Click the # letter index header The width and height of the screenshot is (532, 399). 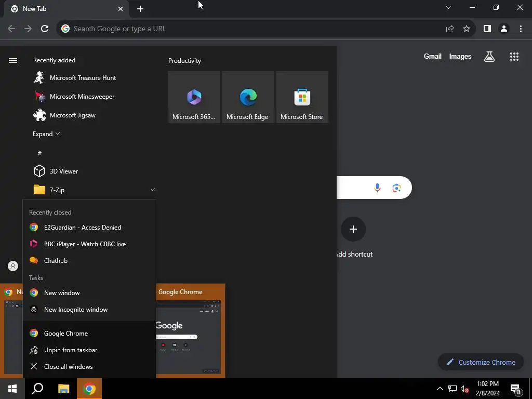pyautogui.click(x=39, y=153)
